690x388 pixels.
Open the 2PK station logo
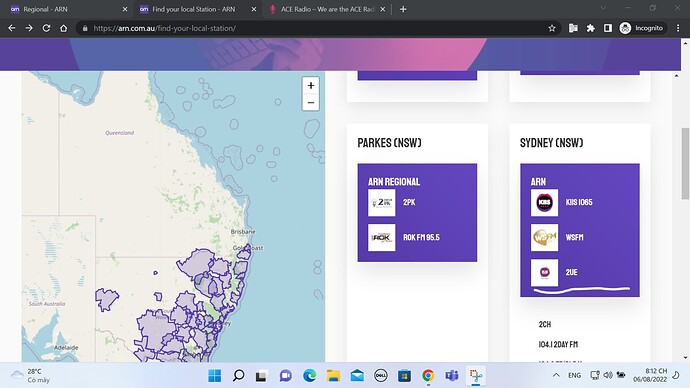[382, 202]
